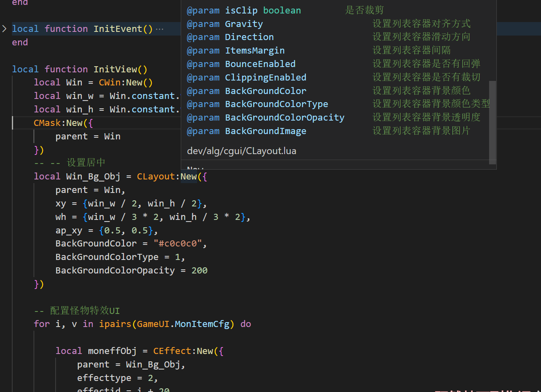This screenshot has height=392, width=541.
Task: Click the ItemsMargin parameter in hover docs
Action: (255, 51)
